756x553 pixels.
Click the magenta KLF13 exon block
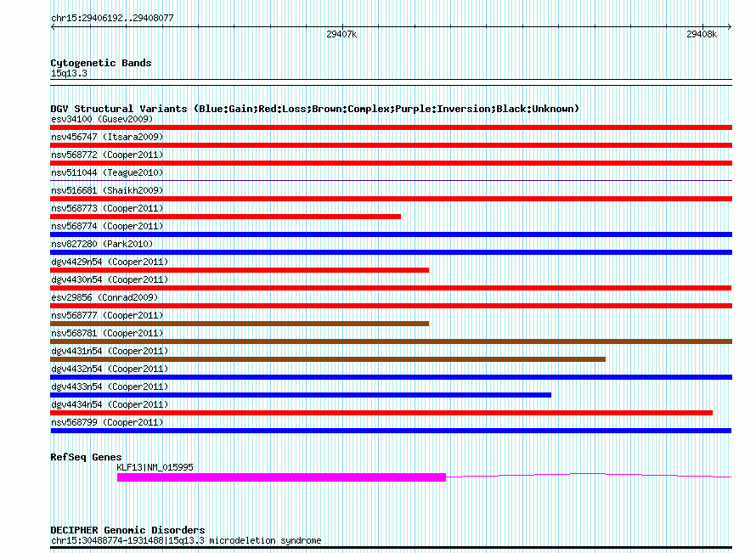pyautogui.click(x=281, y=477)
